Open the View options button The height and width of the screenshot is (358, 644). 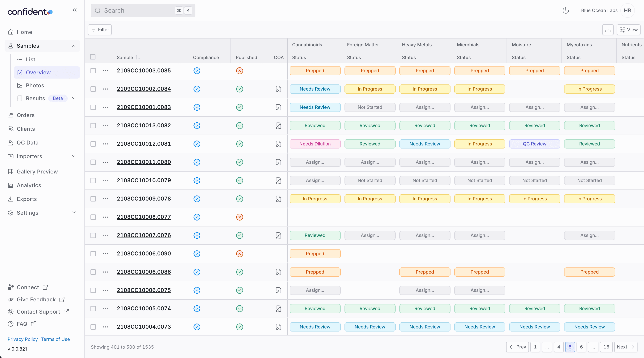click(x=629, y=30)
